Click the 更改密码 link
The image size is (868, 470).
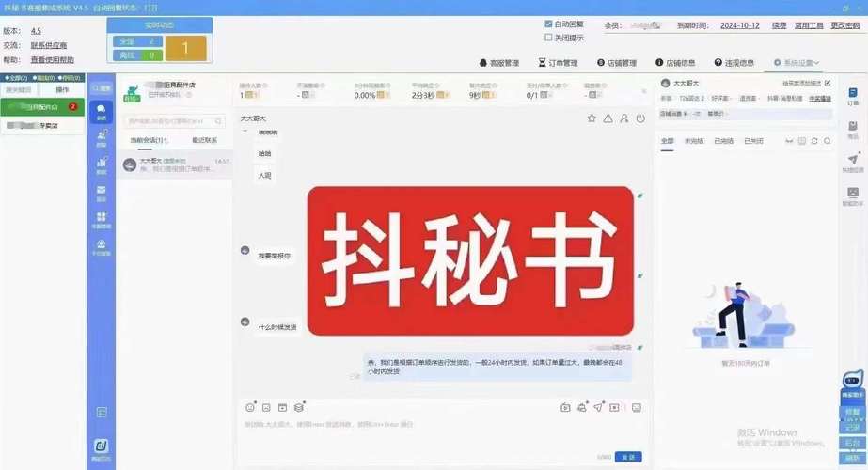pos(845,25)
